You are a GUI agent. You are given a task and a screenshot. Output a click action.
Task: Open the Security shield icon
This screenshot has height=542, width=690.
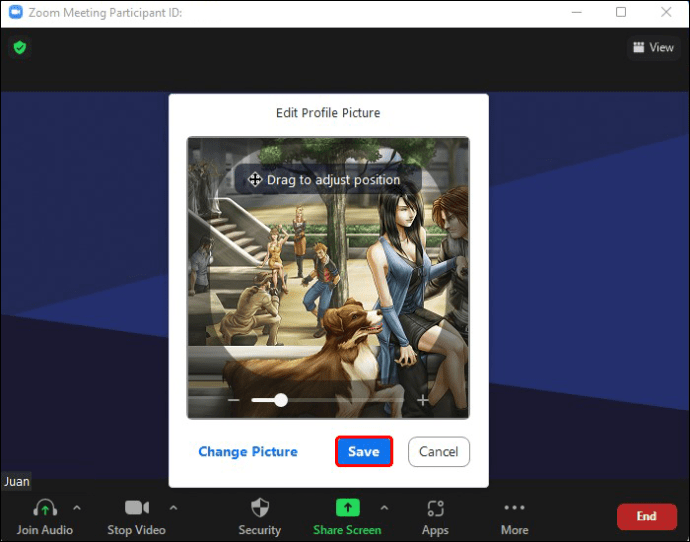[x=260, y=507]
